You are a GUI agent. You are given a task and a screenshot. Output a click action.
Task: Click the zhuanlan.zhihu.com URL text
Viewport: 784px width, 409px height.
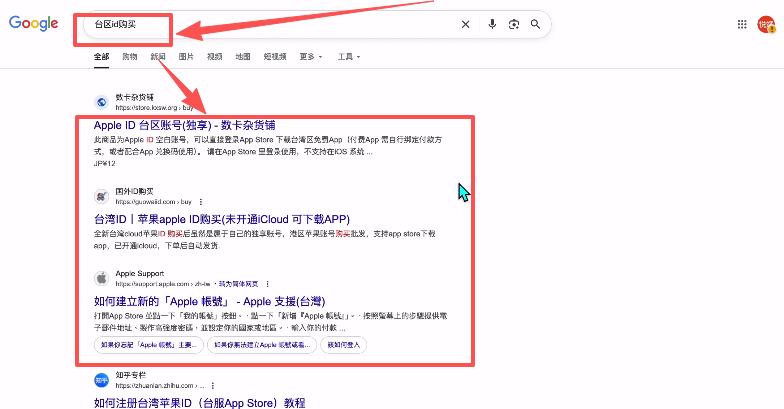[160, 386]
